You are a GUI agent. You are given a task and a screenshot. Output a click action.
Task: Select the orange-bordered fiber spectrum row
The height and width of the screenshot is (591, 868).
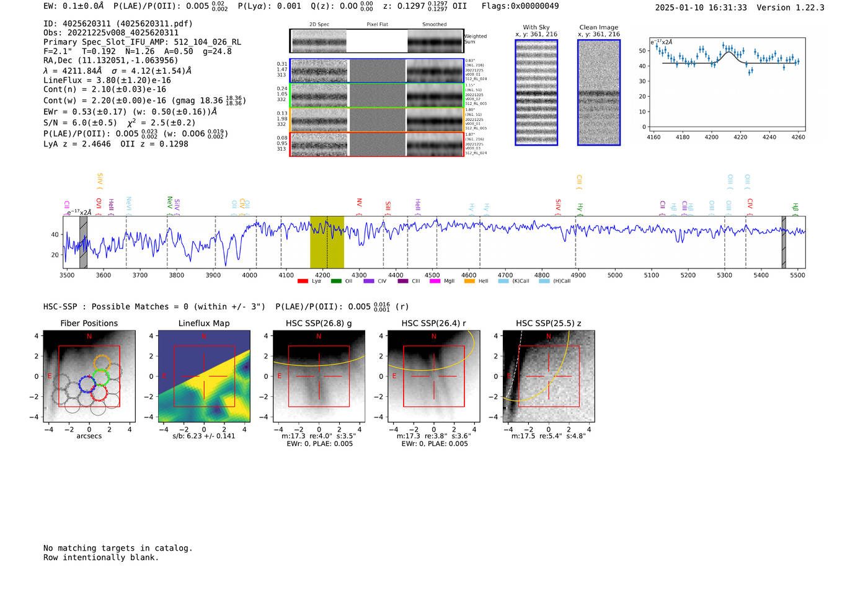[x=376, y=120]
